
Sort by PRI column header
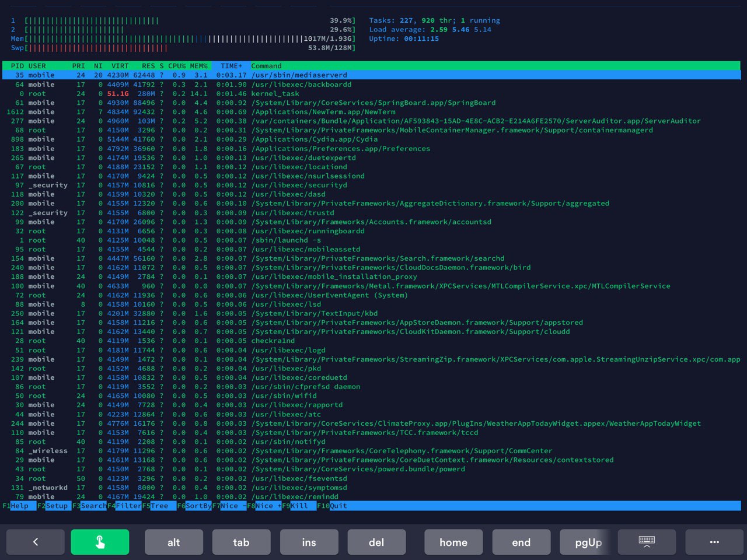79,66
